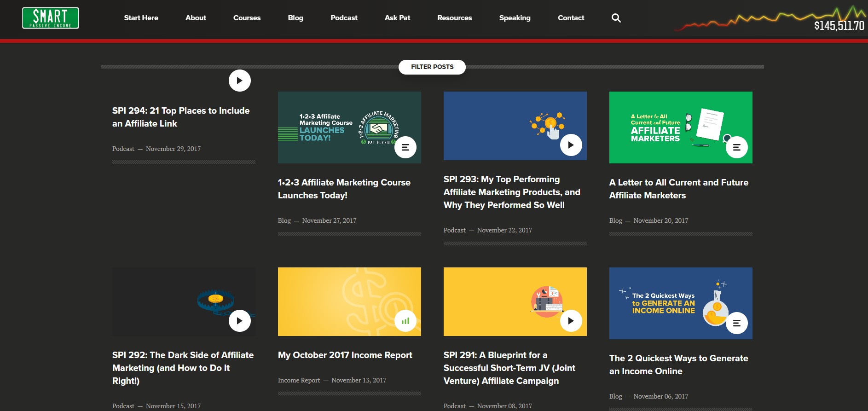Image resolution: width=868 pixels, height=411 pixels.
Task: Click Blog category dated November 06, 2017
Action: point(616,396)
